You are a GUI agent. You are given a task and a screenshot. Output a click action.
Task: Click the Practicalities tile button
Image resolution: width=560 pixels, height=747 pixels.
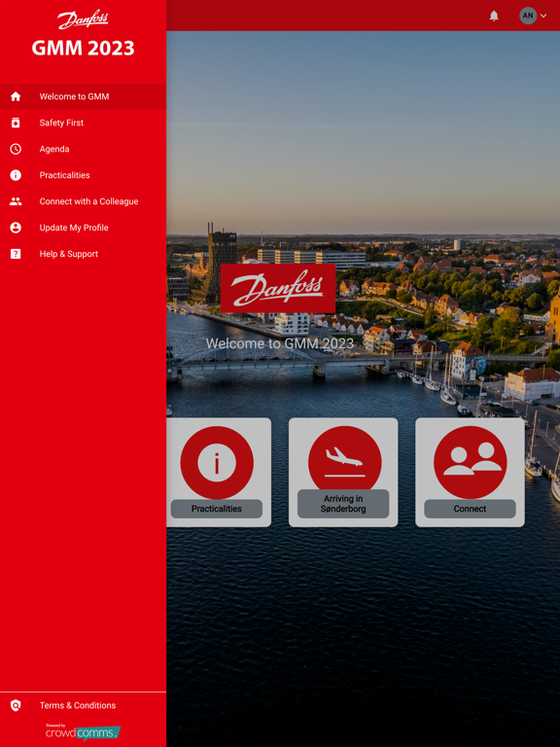tap(219, 473)
